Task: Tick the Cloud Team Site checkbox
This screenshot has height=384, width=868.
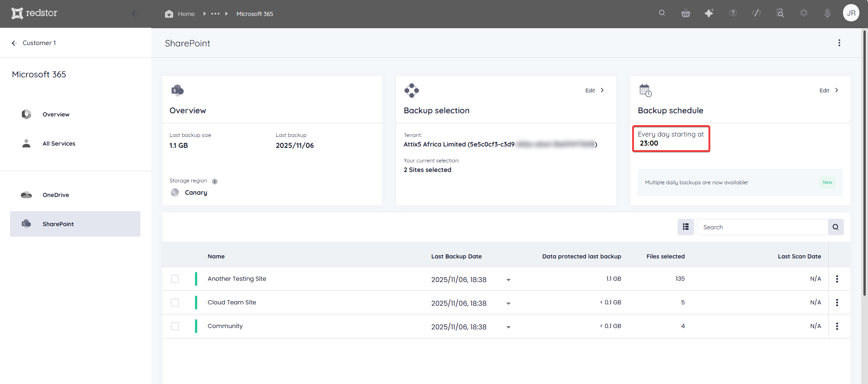Action: 175,303
